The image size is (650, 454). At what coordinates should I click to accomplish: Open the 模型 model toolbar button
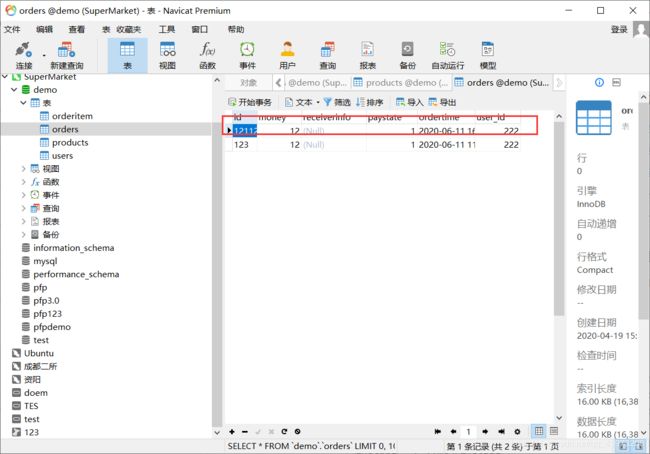(488, 55)
